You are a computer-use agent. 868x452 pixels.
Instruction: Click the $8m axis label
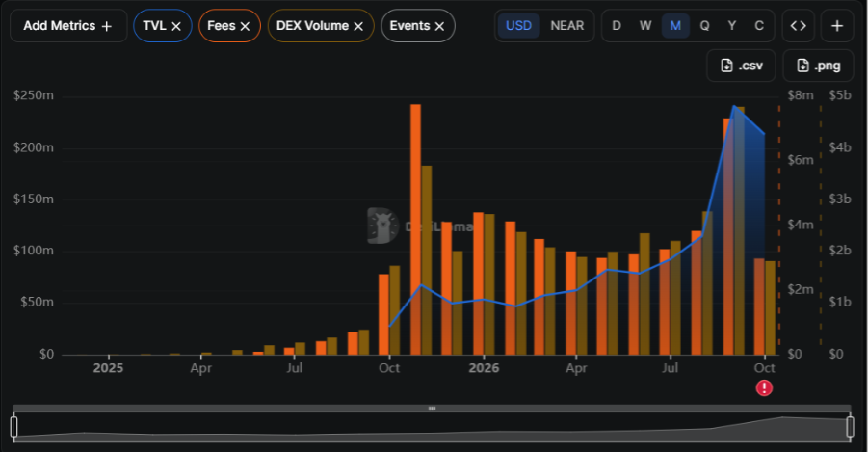(801, 95)
